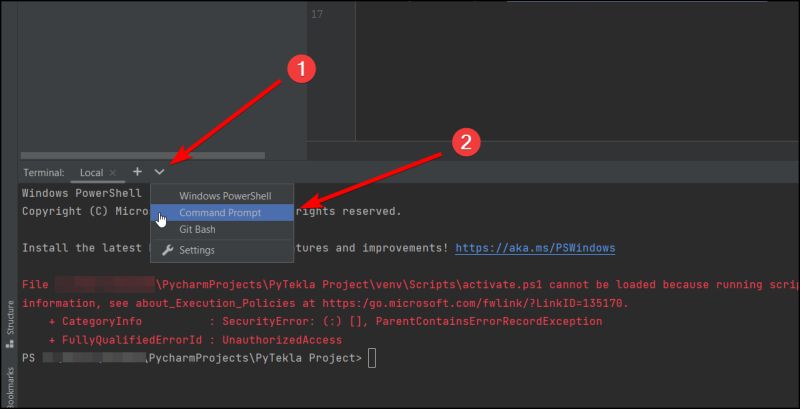Expand the terminal shell chevron dropdown
Screen dimensions: 800x409
(159, 172)
